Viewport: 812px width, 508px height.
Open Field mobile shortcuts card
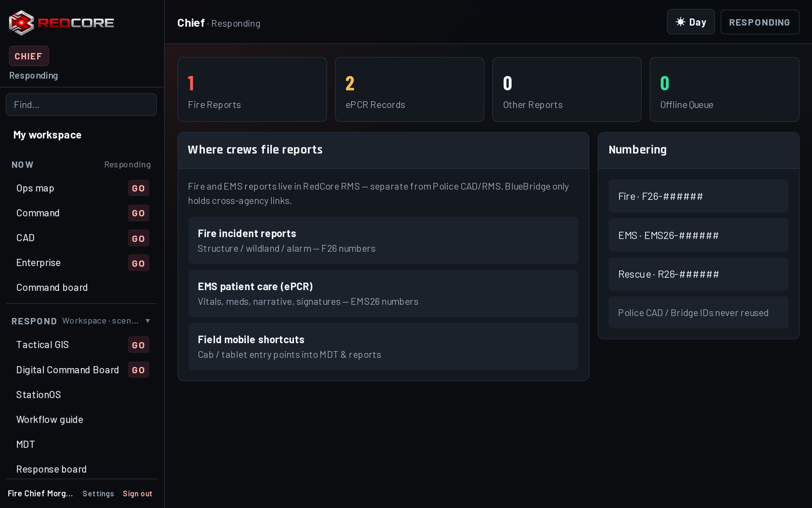383,347
